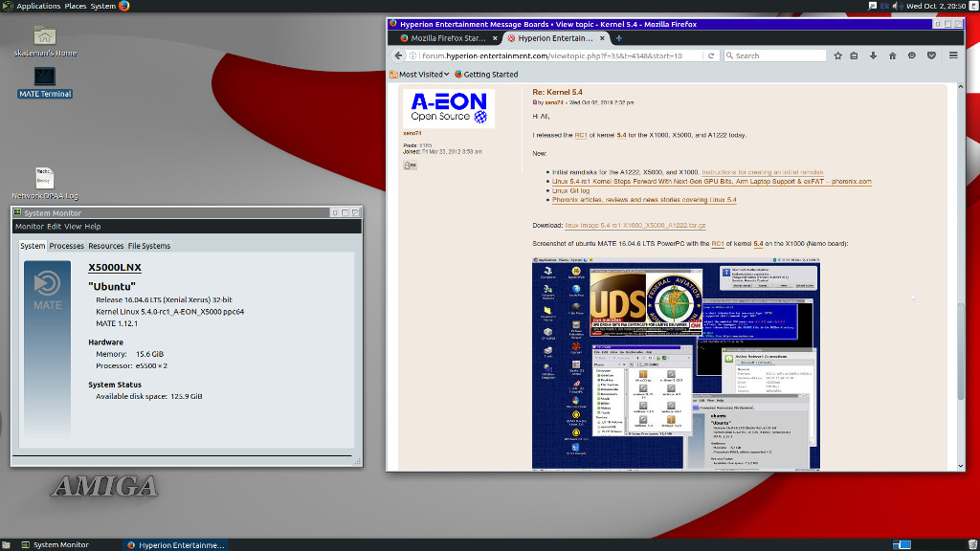980x551 pixels.
Task: Launch Firefox from the top panel
Action: tap(123, 6)
